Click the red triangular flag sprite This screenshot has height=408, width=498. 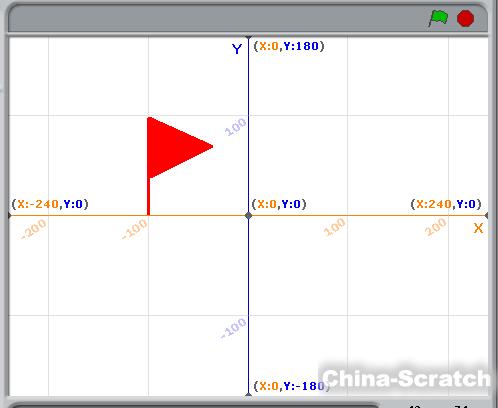click(x=179, y=147)
